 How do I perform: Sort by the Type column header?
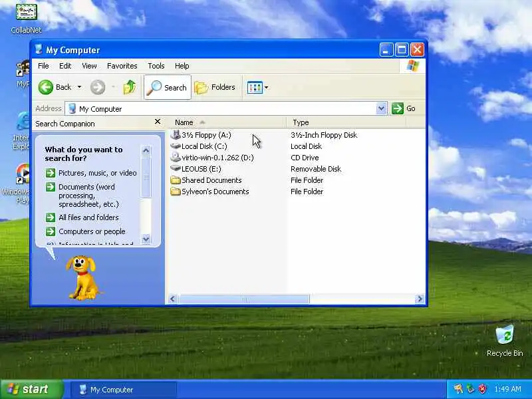click(346, 122)
